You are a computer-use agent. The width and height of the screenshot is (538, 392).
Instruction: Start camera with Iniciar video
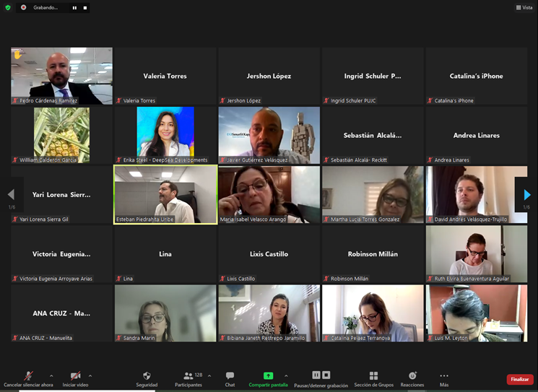tap(75, 376)
